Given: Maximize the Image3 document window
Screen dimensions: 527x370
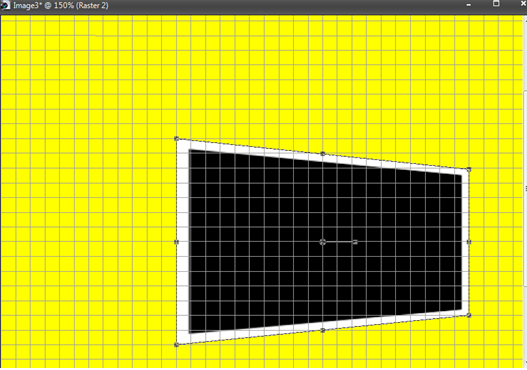Looking at the screenshot, I should tap(496, 4).
